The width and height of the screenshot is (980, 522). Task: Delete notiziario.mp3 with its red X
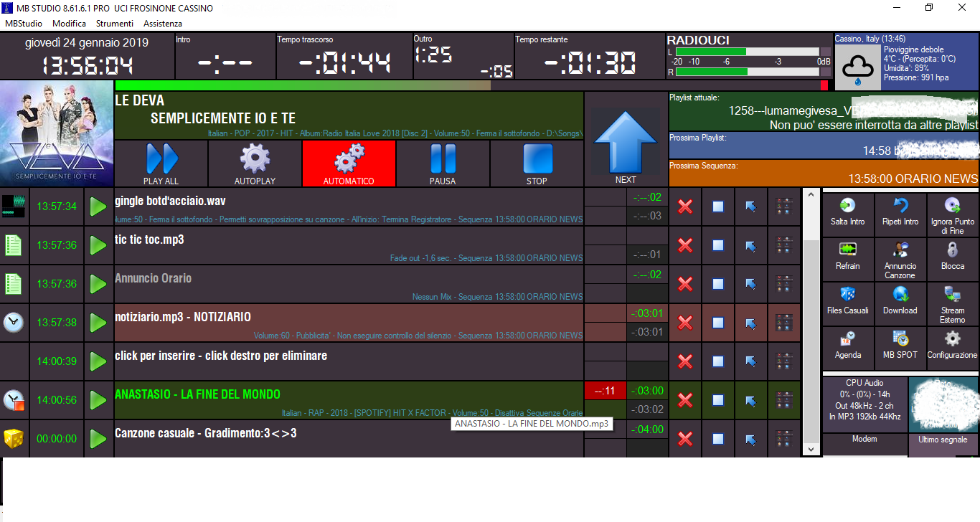[685, 323]
